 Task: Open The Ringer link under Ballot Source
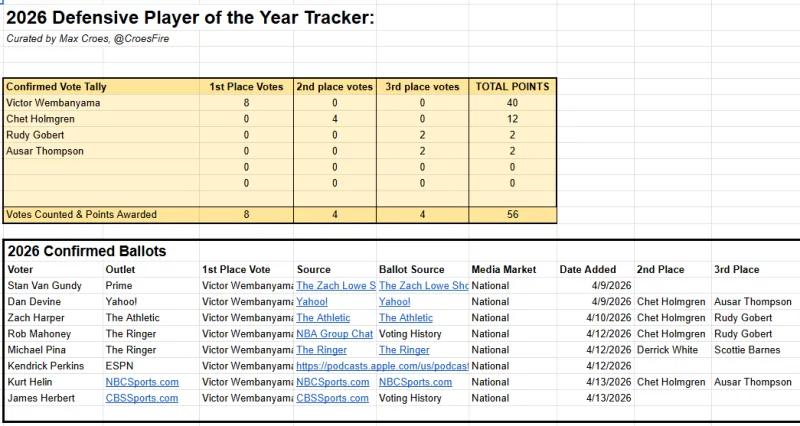(x=404, y=350)
